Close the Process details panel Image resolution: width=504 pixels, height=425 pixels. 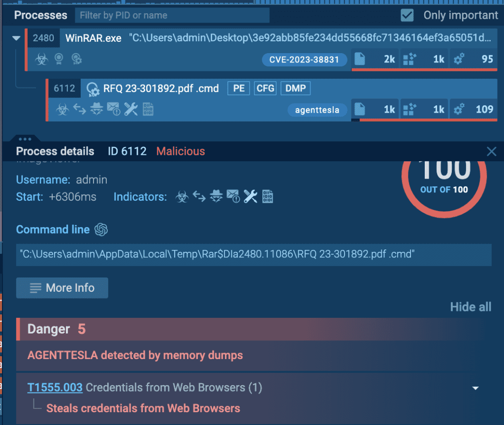point(491,152)
